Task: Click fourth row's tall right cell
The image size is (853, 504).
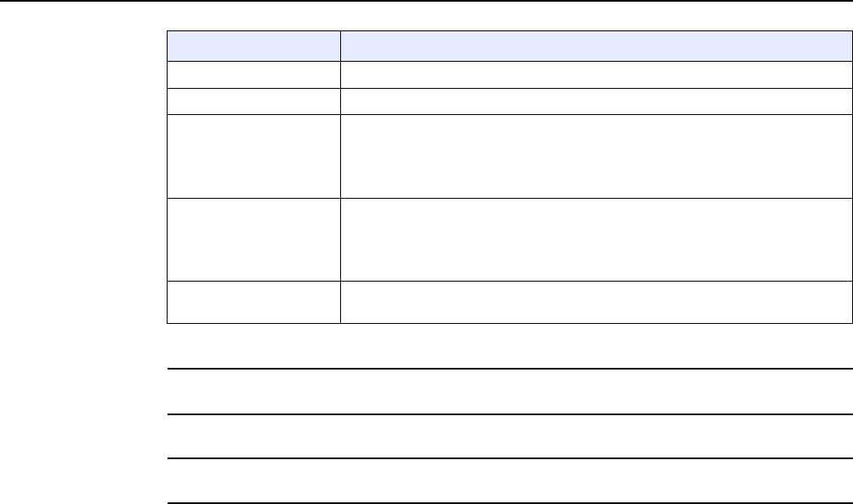Action: coord(596,239)
